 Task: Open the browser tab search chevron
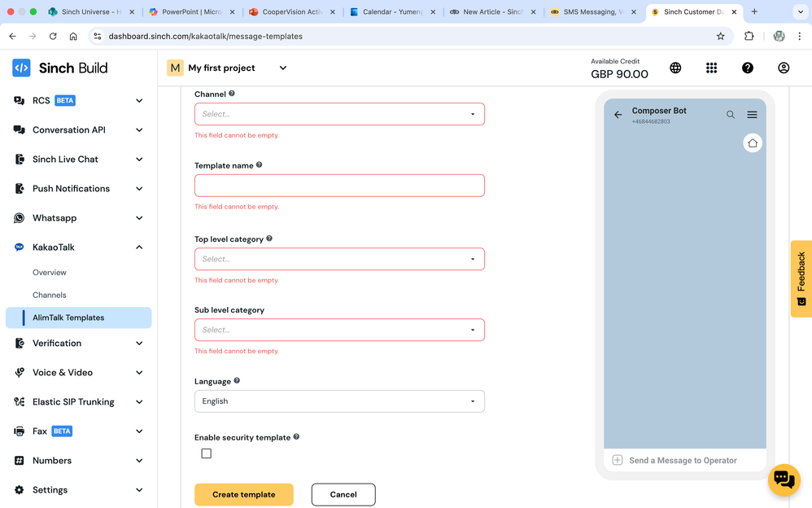(801, 11)
